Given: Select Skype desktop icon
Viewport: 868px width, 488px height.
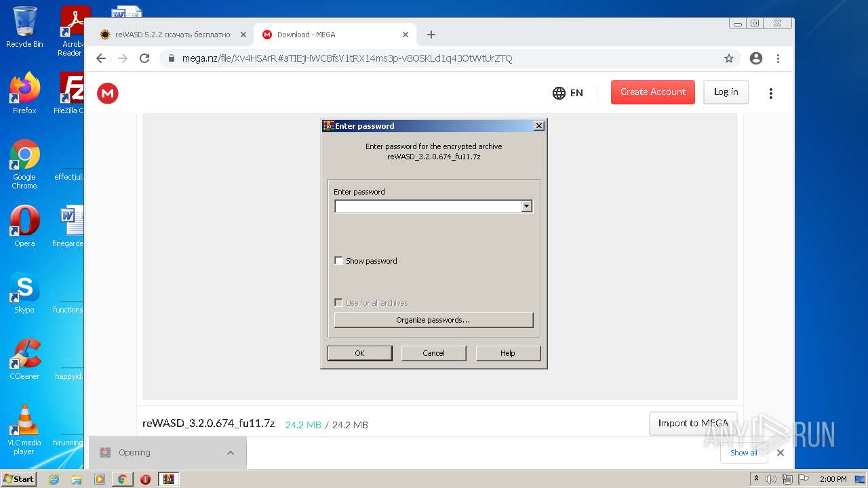Looking at the screenshot, I should pyautogui.click(x=24, y=293).
